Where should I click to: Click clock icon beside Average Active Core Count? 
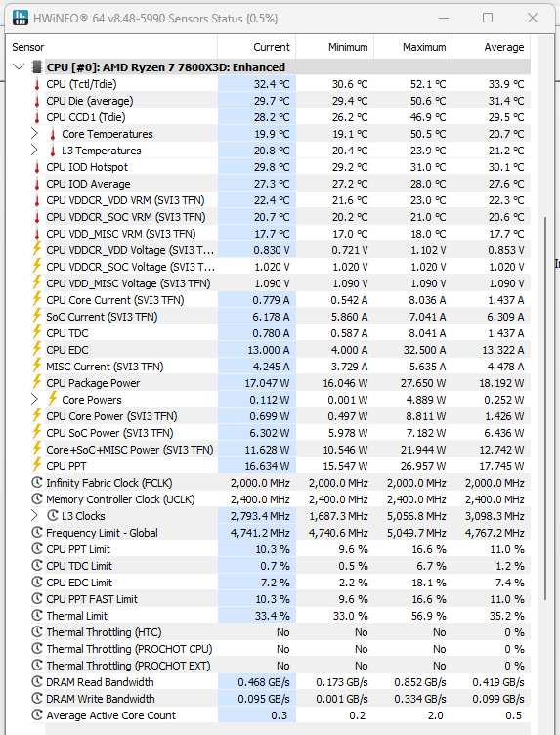coord(37,714)
